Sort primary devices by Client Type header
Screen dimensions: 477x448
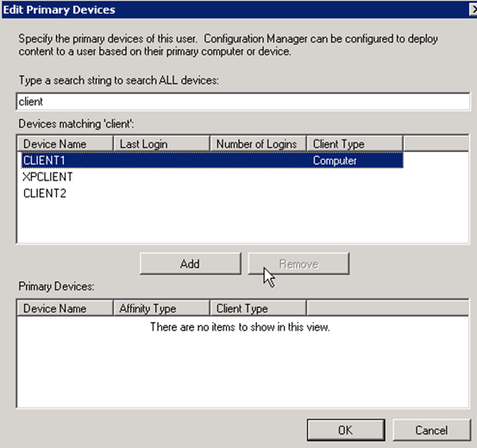(x=258, y=308)
